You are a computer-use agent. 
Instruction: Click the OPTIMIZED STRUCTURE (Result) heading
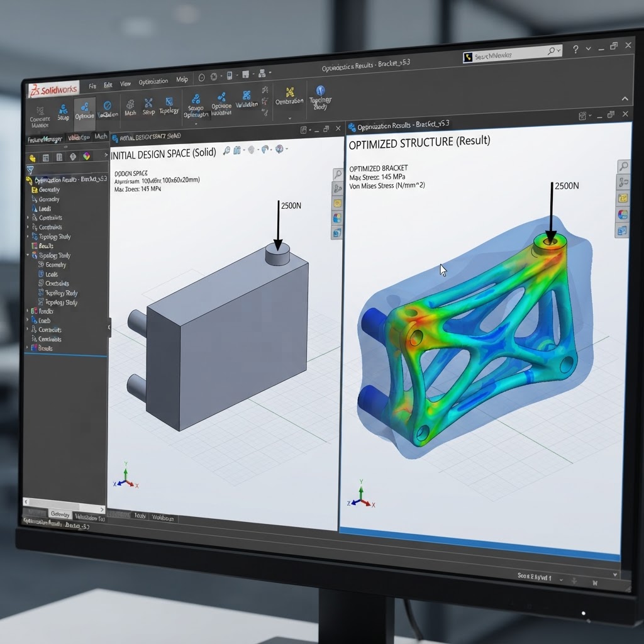[419, 143]
